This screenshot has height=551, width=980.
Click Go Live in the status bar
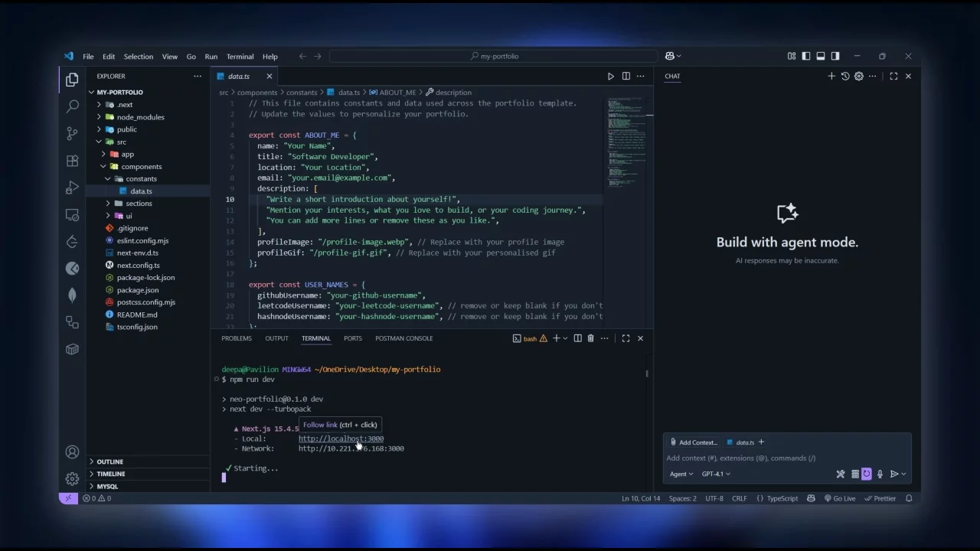839,498
